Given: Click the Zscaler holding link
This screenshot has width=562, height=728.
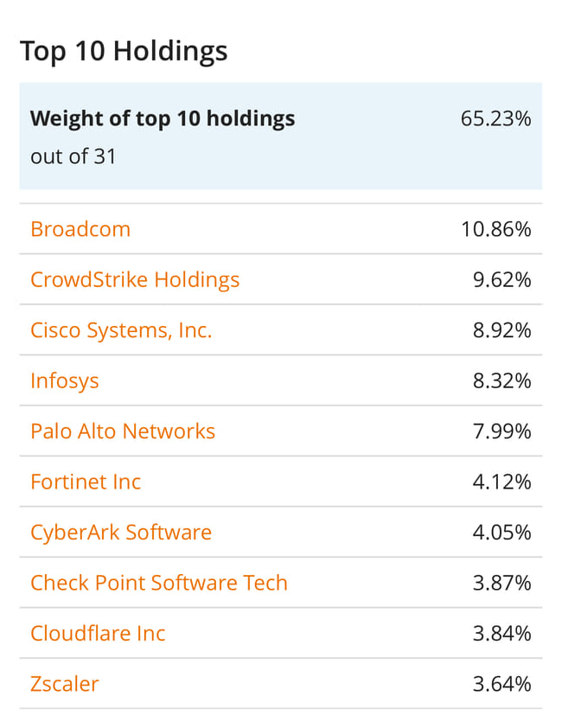Looking at the screenshot, I should (65, 684).
